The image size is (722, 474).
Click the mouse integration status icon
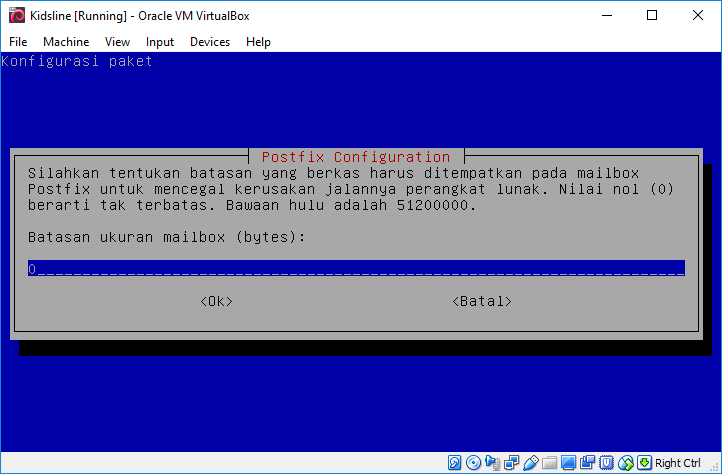(x=626, y=463)
